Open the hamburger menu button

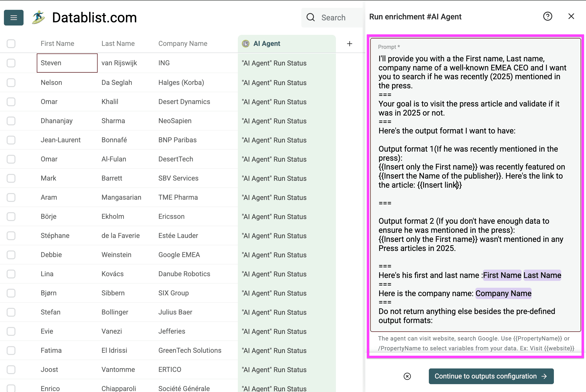coord(13,17)
